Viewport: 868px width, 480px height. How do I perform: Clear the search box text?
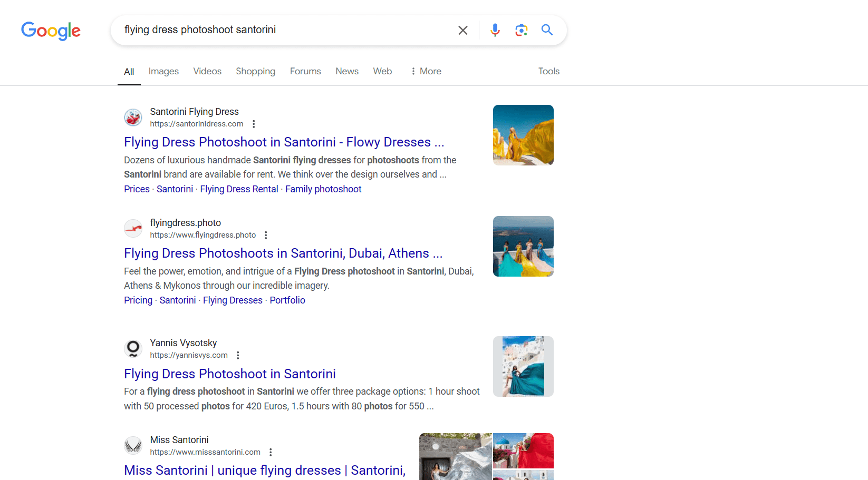pos(462,31)
